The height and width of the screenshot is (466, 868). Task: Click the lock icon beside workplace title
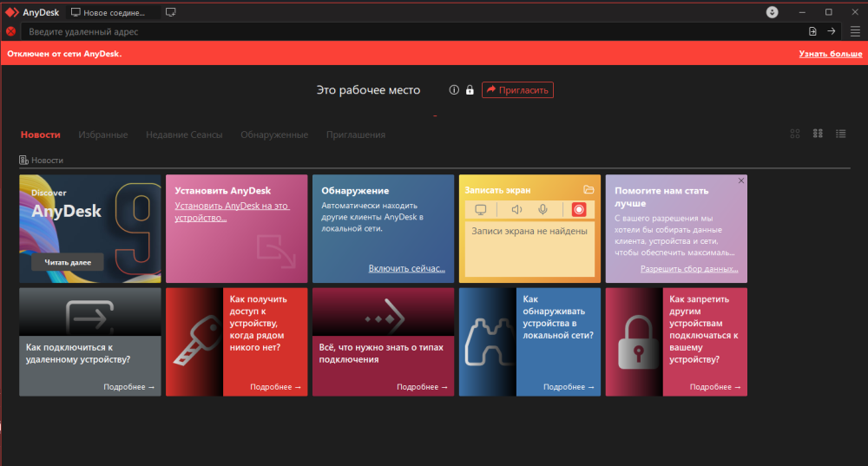(x=470, y=89)
